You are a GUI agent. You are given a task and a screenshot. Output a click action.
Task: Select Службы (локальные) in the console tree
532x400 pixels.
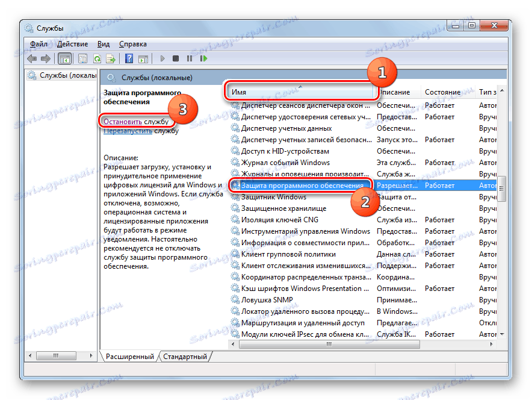[x=63, y=75]
